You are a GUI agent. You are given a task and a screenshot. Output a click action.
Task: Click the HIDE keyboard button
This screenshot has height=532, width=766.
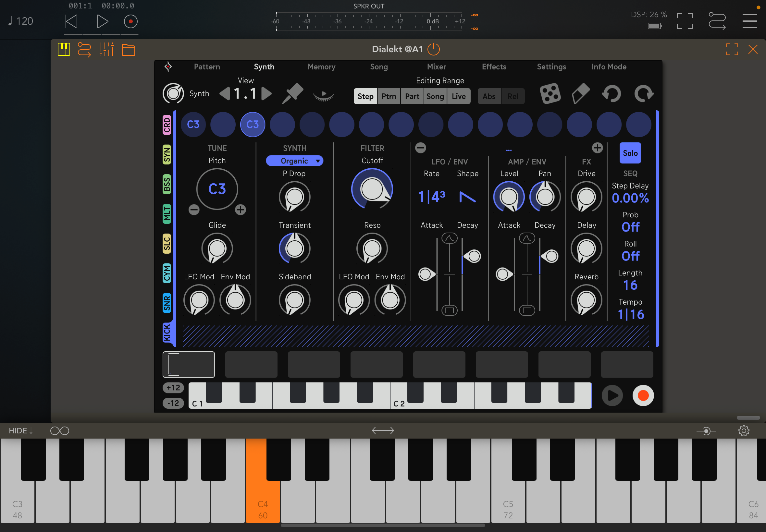tap(21, 431)
